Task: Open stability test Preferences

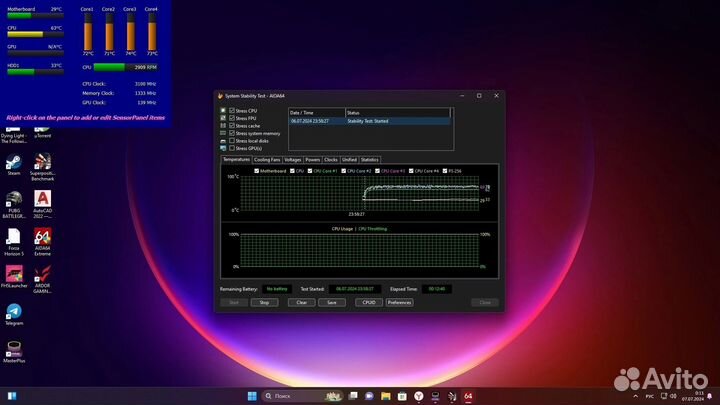Action: coord(399,303)
